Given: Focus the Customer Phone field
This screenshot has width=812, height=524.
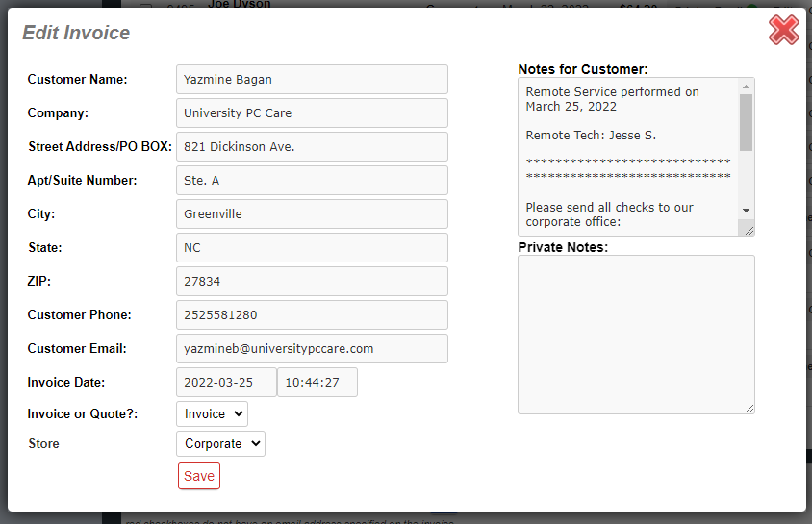Looking at the screenshot, I should coord(312,315).
